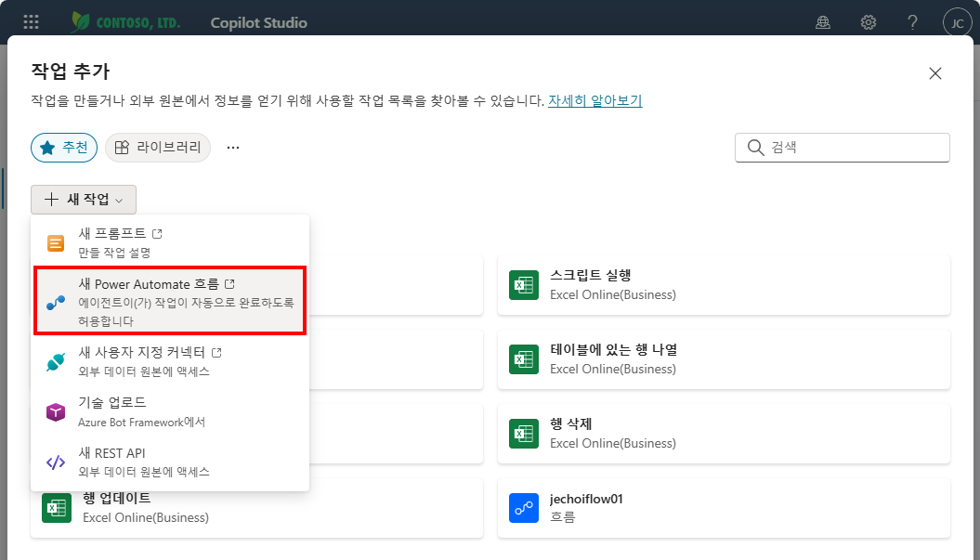
Task: Click the purple Bot Framework skill icon
Action: (56, 412)
